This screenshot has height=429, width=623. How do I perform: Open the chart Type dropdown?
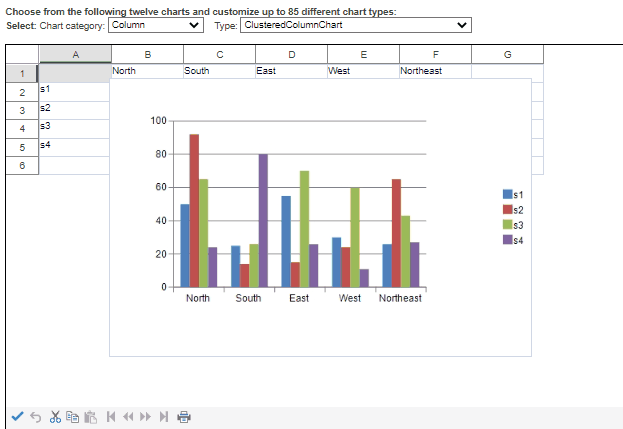coord(355,25)
